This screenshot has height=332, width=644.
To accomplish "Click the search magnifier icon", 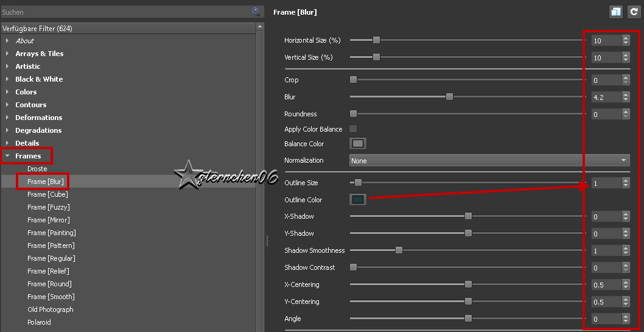I will click(256, 12).
